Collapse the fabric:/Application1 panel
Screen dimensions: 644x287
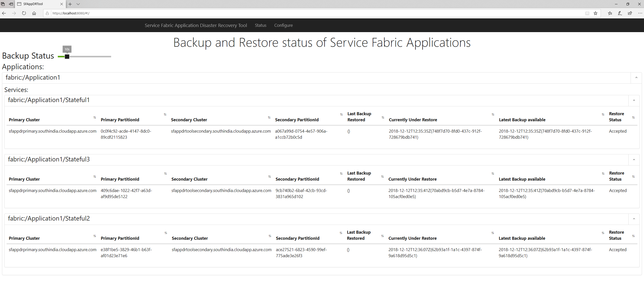pos(636,78)
